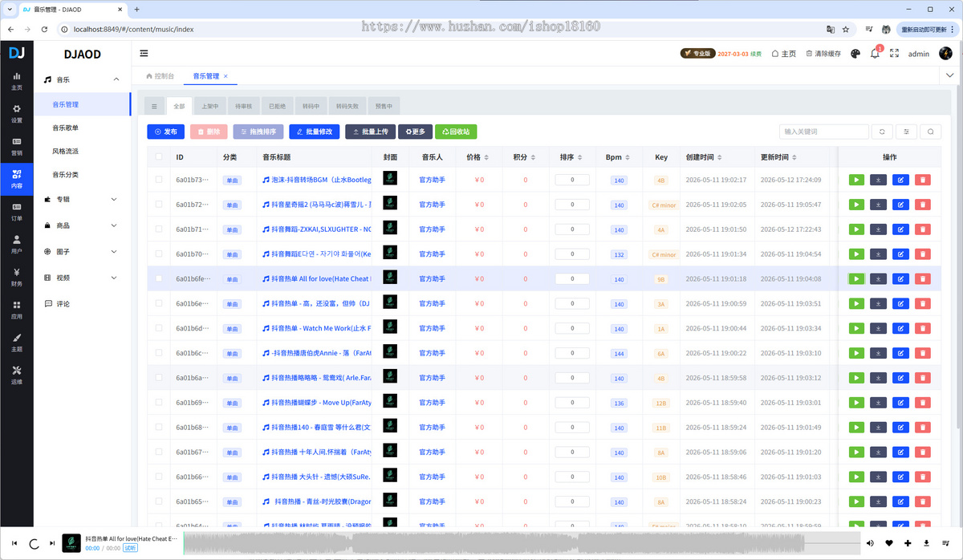The height and width of the screenshot is (560, 963).
Task: Click the 批量上传 batch upload button
Action: point(370,132)
